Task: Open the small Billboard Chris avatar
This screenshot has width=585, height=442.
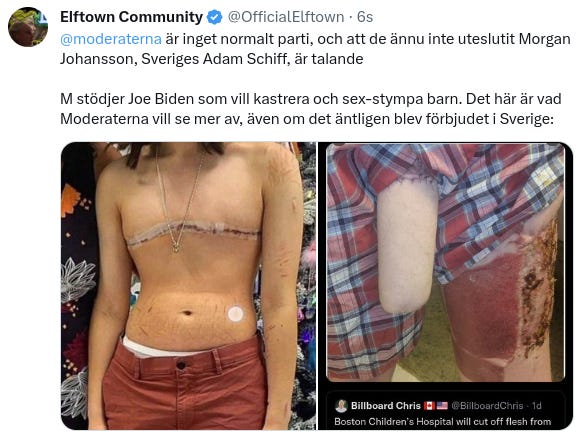Action: click(x=341, y=406)
